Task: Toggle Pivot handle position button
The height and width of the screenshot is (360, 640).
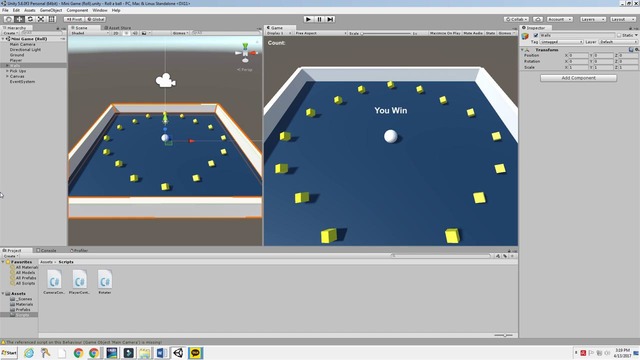Action: (x=74, y=19)
